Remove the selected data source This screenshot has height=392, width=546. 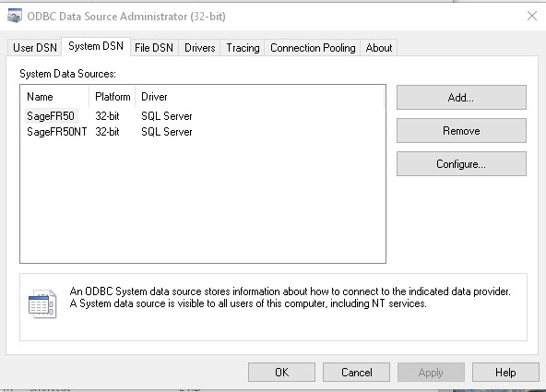[461, 131]
